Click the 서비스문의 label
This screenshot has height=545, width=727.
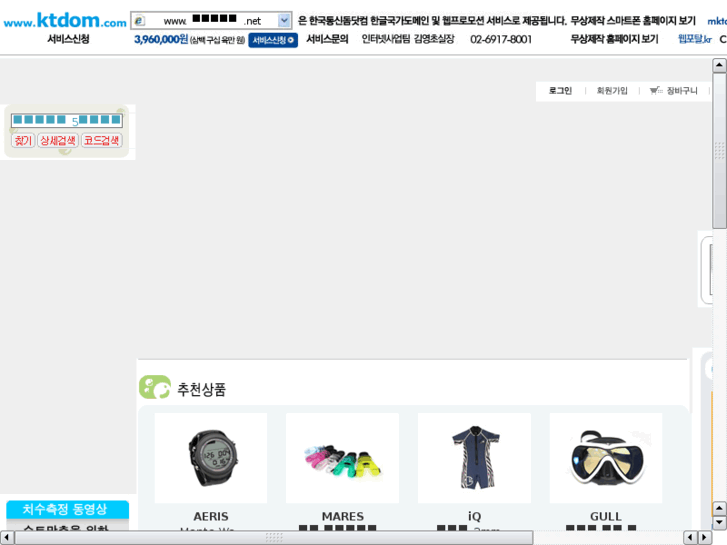327,39
